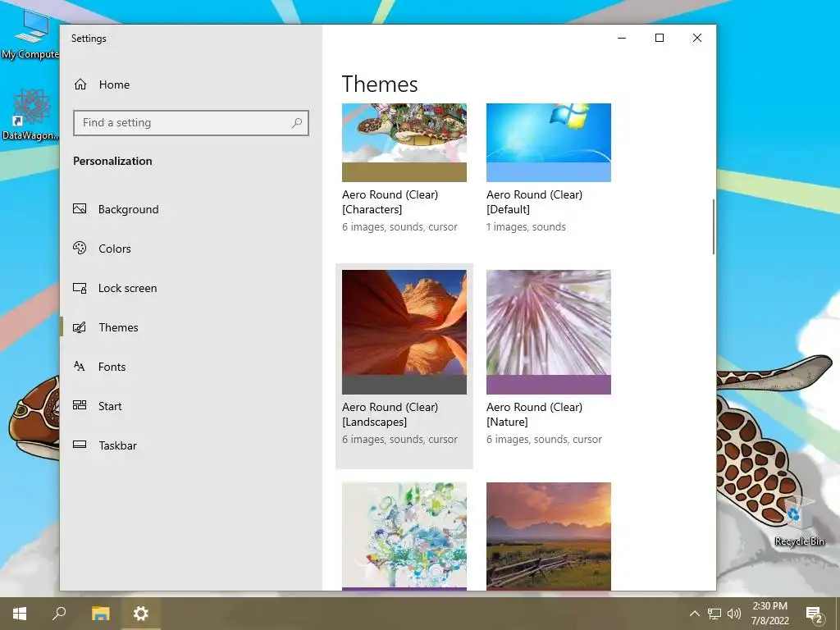Show hidden tray icons chevron
This screenshot has width=840, height=630.
pyautogui.click(x=694, y=614)
